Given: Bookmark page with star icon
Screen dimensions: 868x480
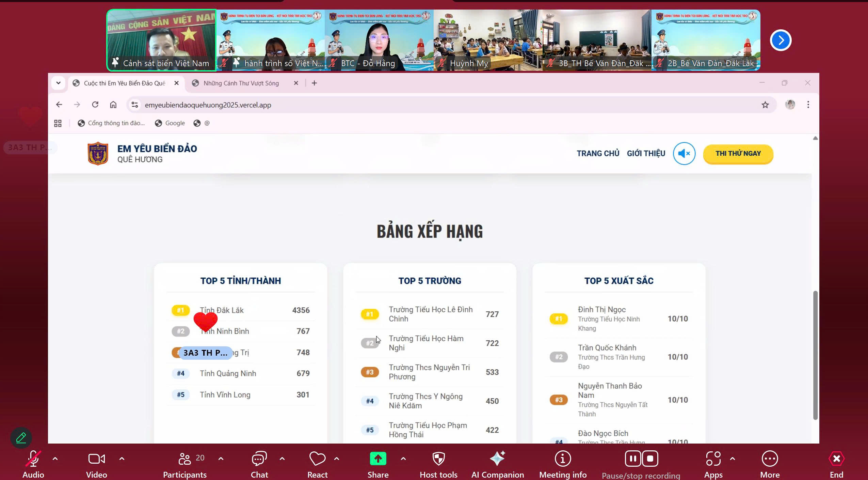Looking at the screenshot, I should [765, 105].
